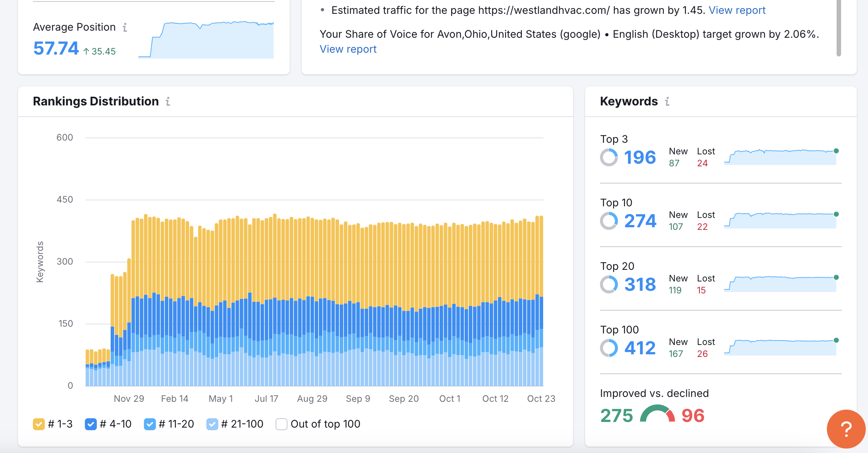Select the Average Position sparkline chart
Image resolution: width=868 pixels, height=453 pixels.
(x=206, y=40)
